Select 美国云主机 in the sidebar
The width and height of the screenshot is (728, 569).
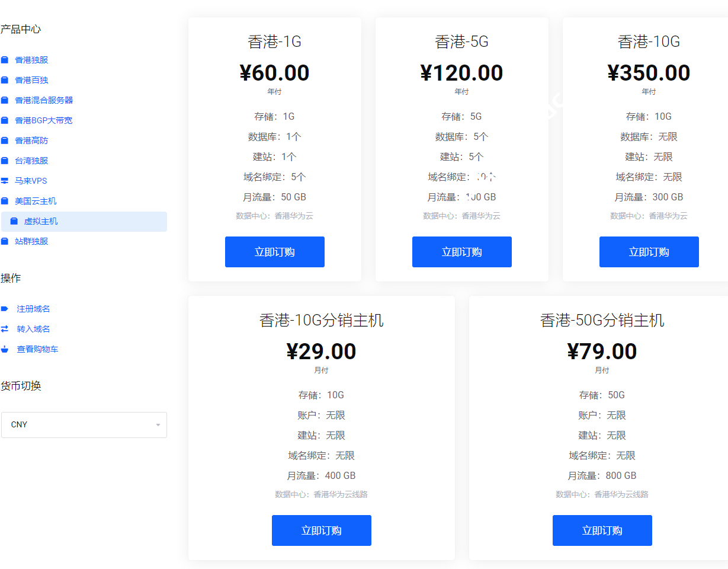tap(36, 201)
